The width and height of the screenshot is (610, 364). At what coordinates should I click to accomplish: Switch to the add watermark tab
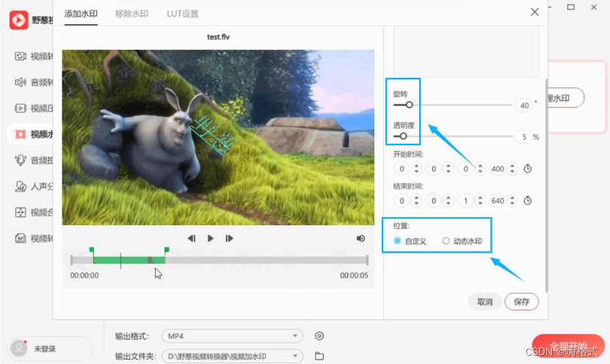tap(81, 14)
